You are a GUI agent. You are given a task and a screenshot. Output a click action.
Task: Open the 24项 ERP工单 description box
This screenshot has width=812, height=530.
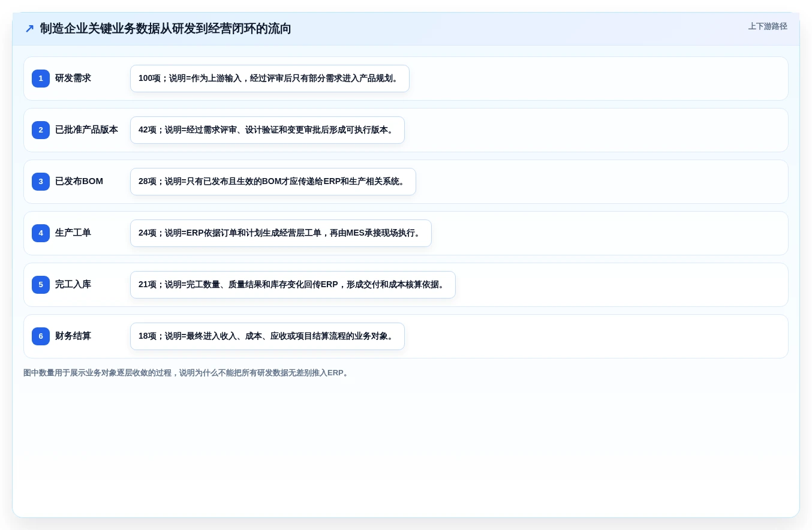tap(281, 233)
